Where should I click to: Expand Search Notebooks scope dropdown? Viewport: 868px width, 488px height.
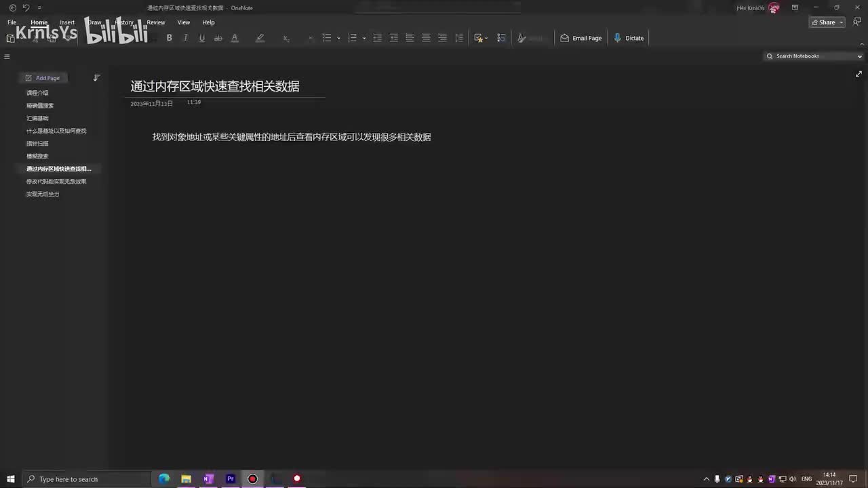[860, 56]
